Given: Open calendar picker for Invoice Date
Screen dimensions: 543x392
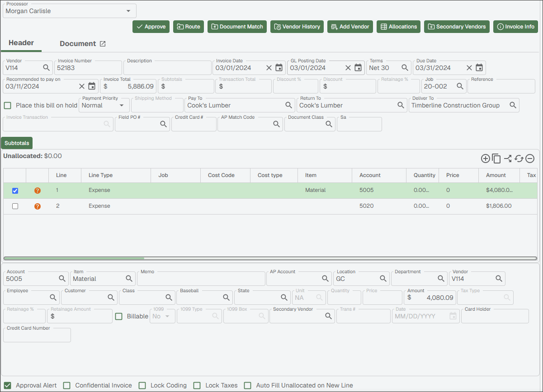Looking at the screenshot, I should point(279,68).
